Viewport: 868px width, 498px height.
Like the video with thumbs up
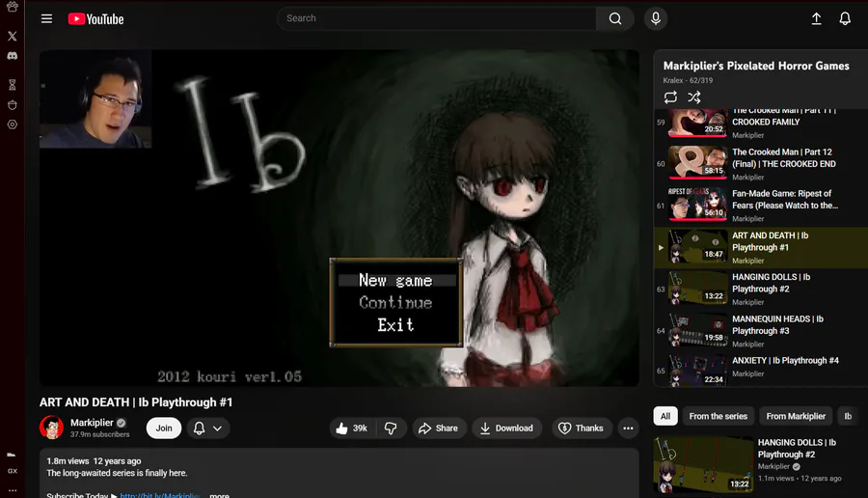tap(352, 429)
